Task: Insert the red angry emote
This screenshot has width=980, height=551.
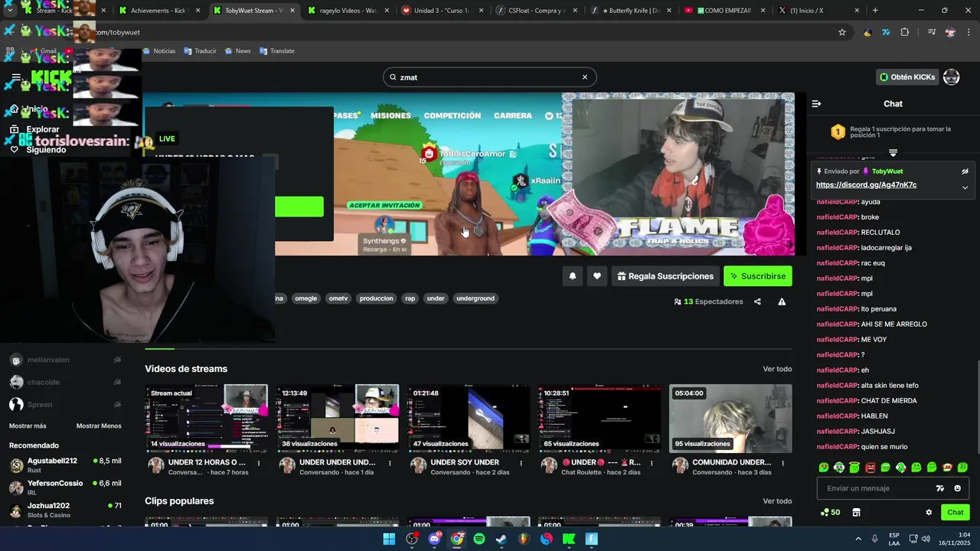Action: (870, 467)
